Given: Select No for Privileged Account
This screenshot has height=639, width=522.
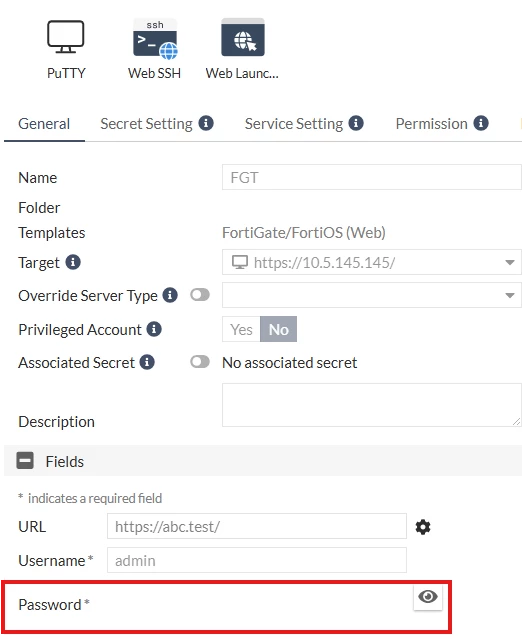Looking at the screenshot, I should tap(279, 329).
